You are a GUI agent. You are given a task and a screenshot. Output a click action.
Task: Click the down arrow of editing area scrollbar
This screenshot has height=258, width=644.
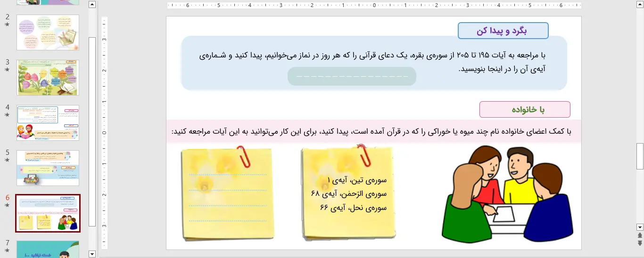pos(640,226)
